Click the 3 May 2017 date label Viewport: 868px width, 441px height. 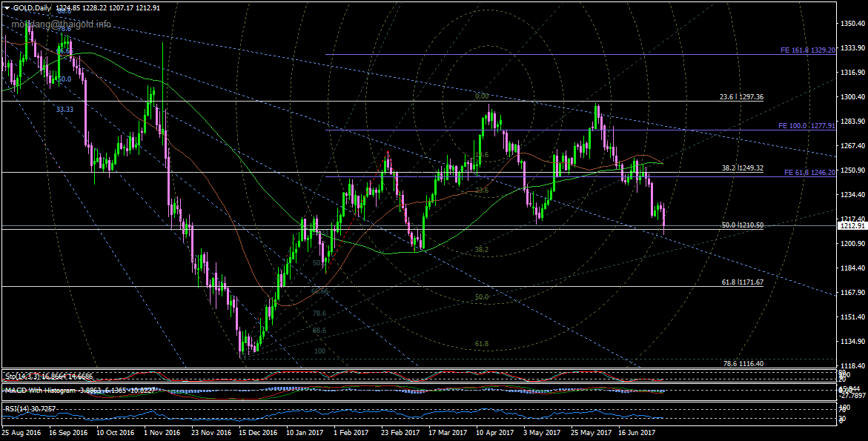click(x=542, y=432)
